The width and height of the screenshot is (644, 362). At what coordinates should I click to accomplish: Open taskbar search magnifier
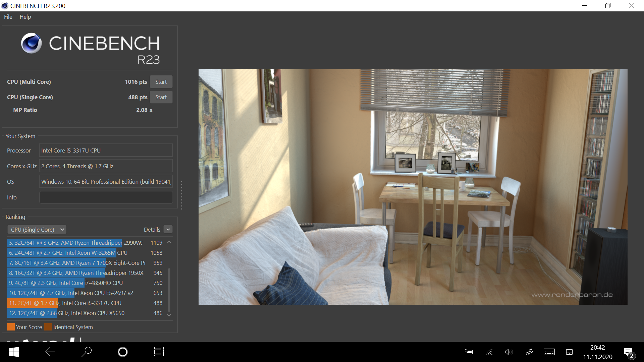click(x=87, y=352)
